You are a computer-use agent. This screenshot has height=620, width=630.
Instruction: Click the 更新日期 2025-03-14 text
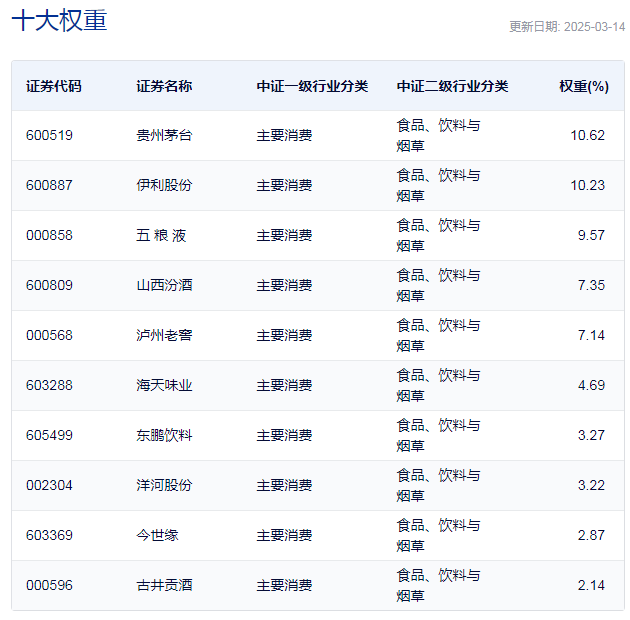click(567, 27)
